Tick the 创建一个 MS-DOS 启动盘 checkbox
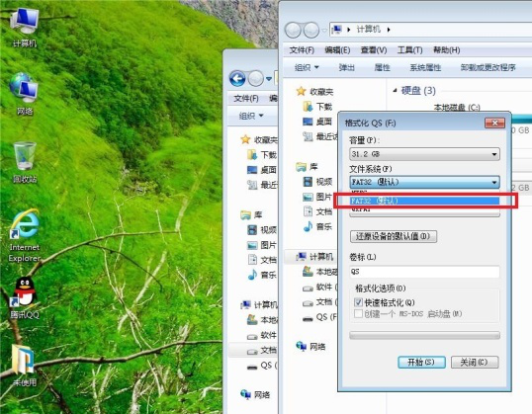Screen dimensions: 532x414 pyautogui.click(x=358, y=313)
